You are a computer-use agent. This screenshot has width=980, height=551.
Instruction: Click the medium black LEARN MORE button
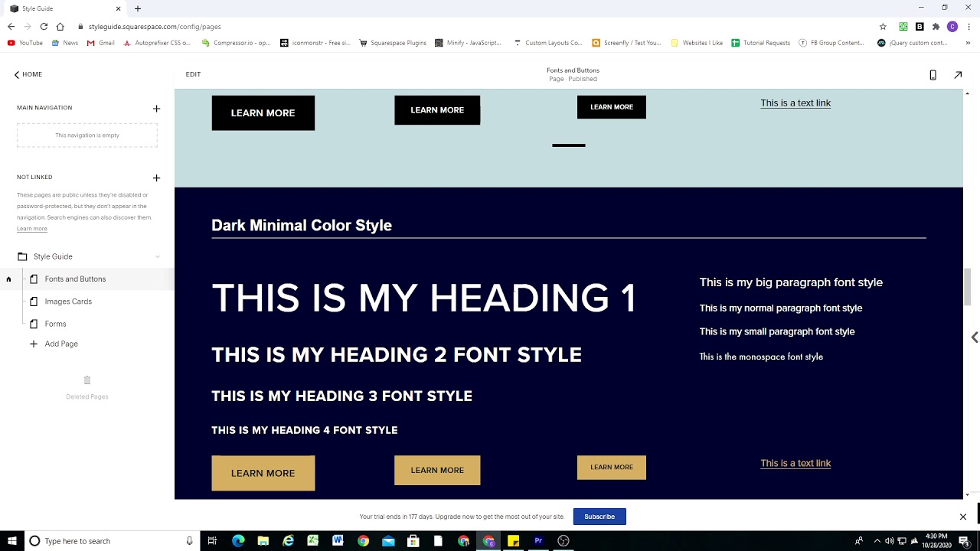(437, 110)
